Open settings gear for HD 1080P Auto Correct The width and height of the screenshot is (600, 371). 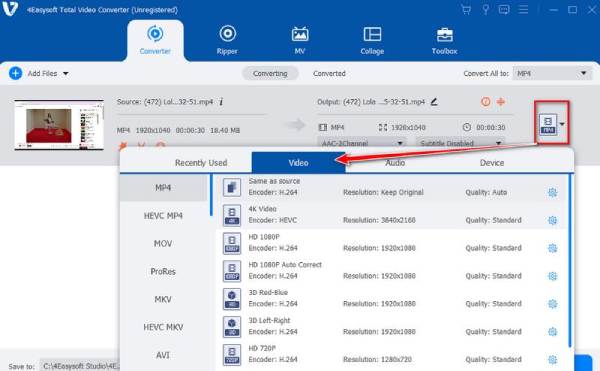[552, 276]
